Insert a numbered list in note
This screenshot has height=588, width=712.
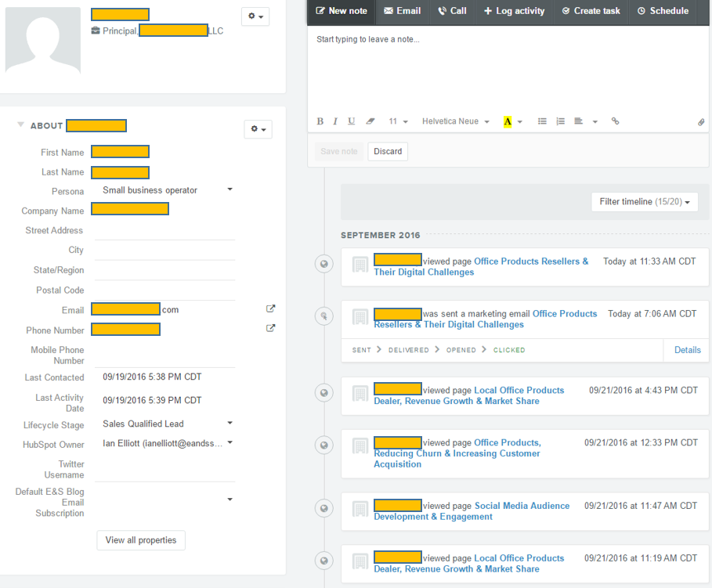click(560, 121)
